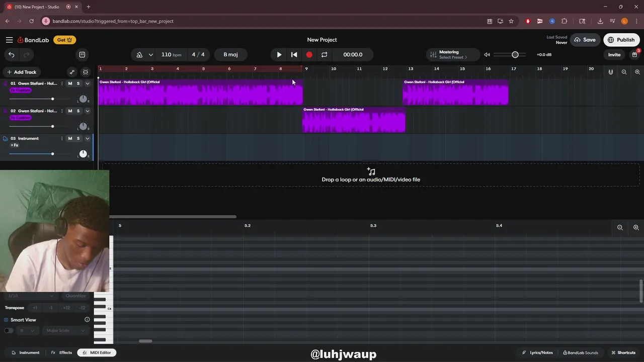Mute track 01 Gwen Stefani
Image resolution: width=644 pixels, height=362 pixels.
[70, 83]
